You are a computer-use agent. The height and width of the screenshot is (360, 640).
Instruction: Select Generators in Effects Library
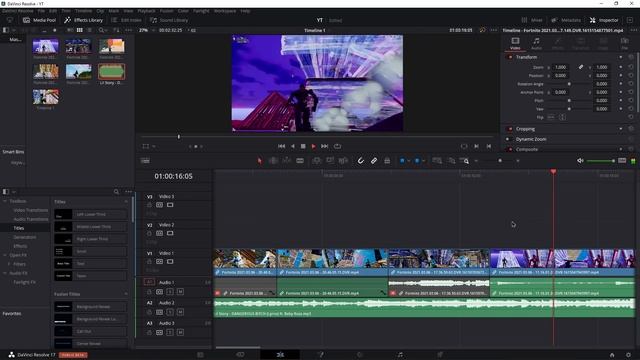(24, 237)
